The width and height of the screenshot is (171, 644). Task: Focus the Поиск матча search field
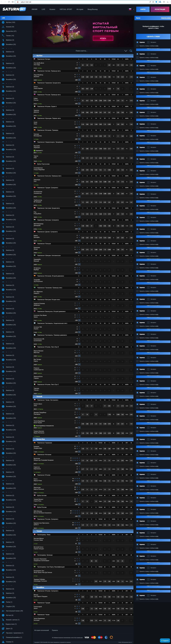(x=82, y=51)
